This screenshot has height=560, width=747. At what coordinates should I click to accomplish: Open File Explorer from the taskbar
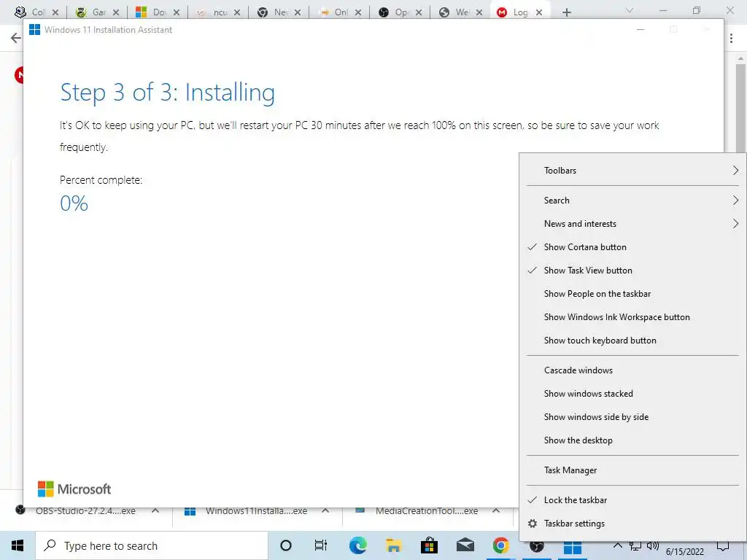(393, 545)
